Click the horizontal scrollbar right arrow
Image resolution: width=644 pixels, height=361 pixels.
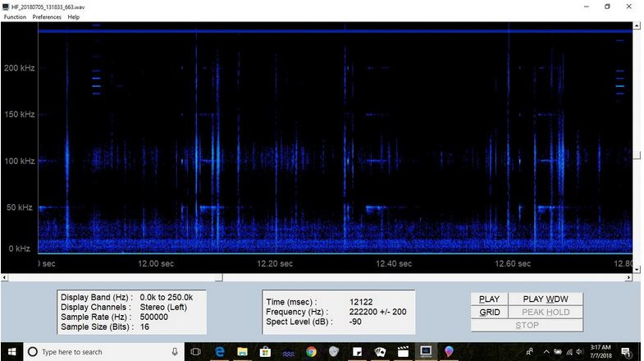point(628,277)
